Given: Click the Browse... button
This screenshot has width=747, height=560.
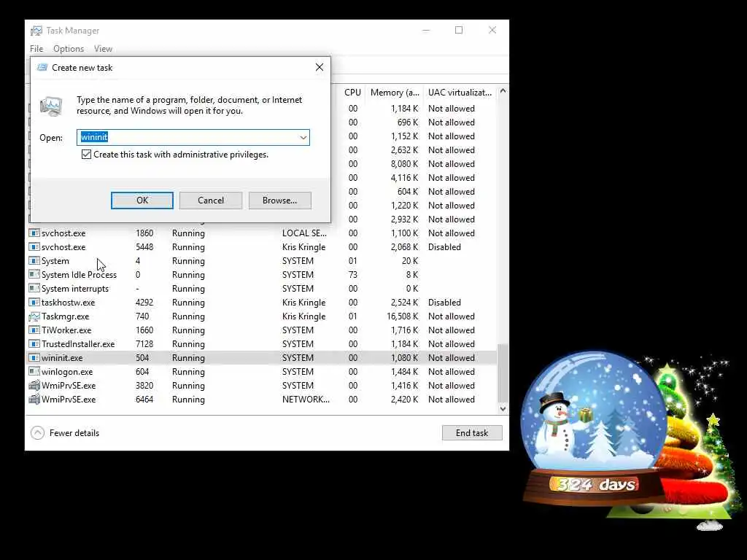Looking at the screenshot, I should (279, 201).
